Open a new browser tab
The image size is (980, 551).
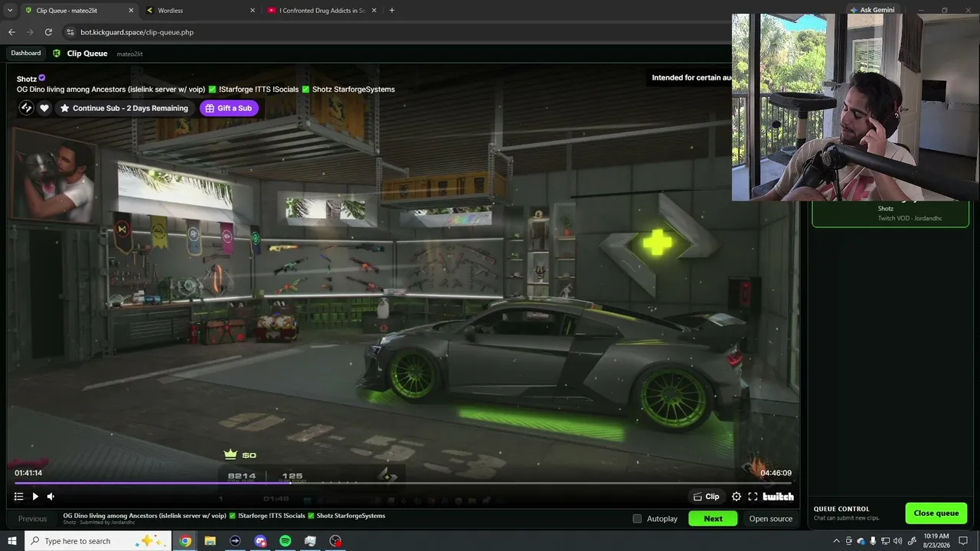coord(392,11)
